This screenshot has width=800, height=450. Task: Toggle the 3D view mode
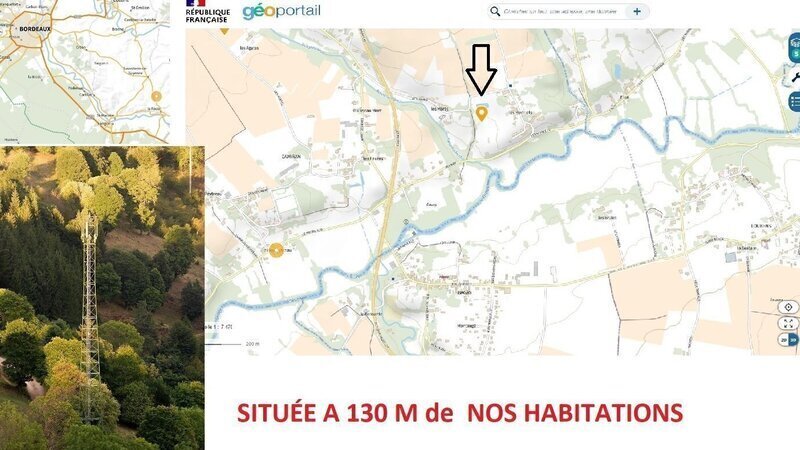[x=795, y=340]
